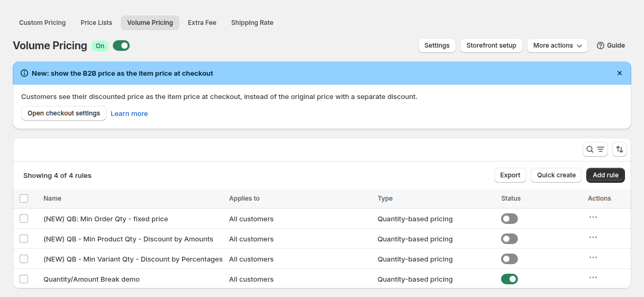Image resolution: width=644 pixels, height=297 pixels.
Task: Disable the Quantity/Amount Break demo rule
Action: [509, 279]
